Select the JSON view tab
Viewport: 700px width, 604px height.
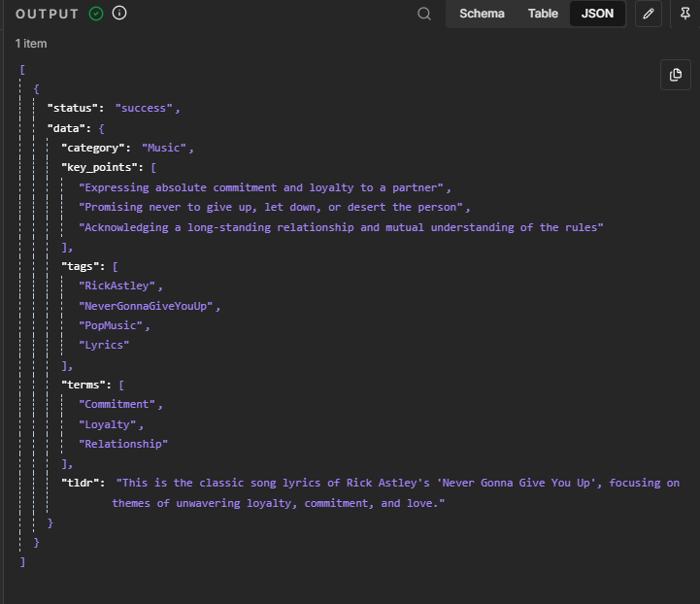(597, 14)
